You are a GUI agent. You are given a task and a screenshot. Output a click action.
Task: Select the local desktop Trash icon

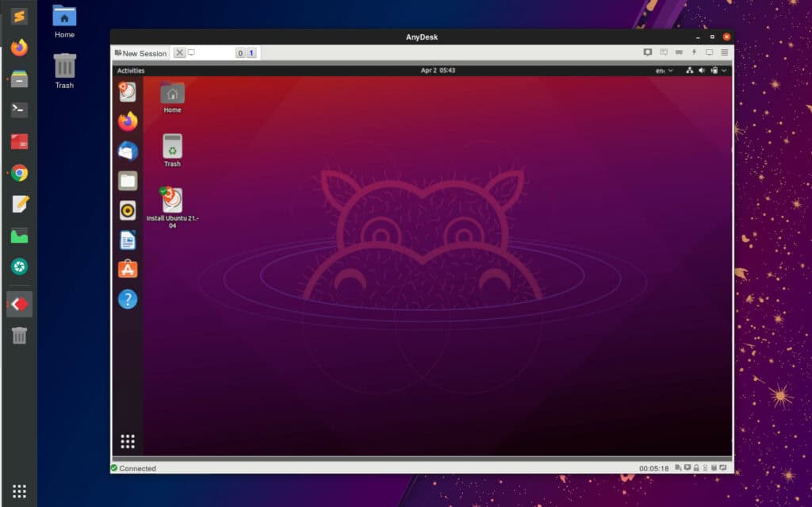(x=64, y=71)
